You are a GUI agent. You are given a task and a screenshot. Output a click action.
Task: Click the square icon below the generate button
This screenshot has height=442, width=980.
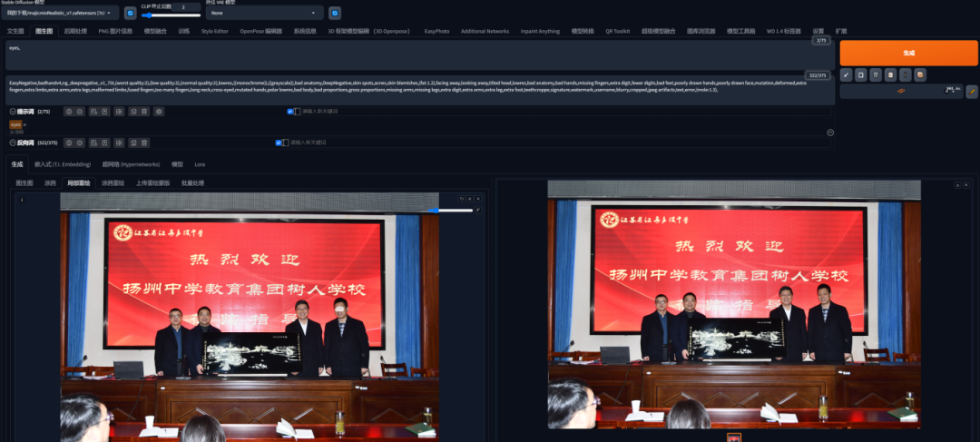861,75
